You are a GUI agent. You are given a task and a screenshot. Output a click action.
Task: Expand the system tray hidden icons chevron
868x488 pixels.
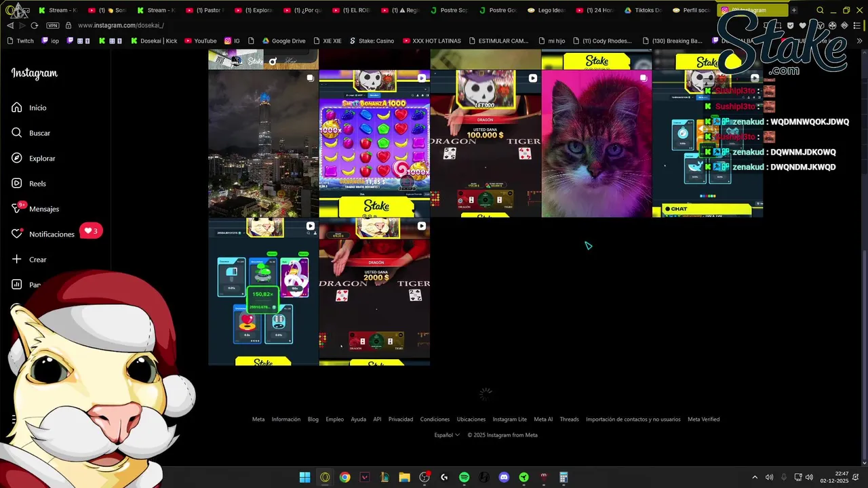pos(755,477)
